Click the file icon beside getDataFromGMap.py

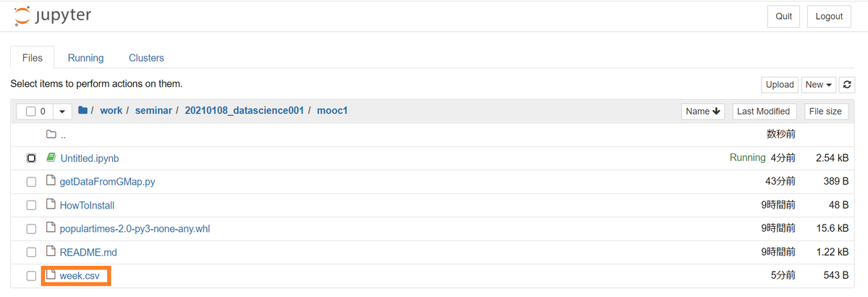click(51, 180)
